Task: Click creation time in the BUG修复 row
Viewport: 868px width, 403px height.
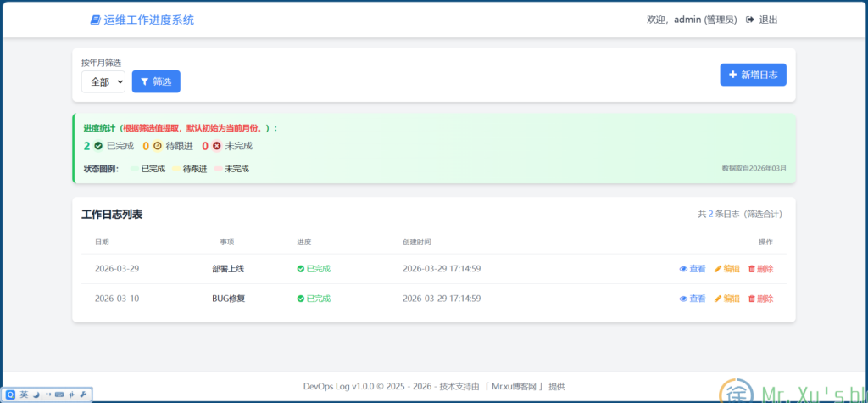Action: click(442, 299)
